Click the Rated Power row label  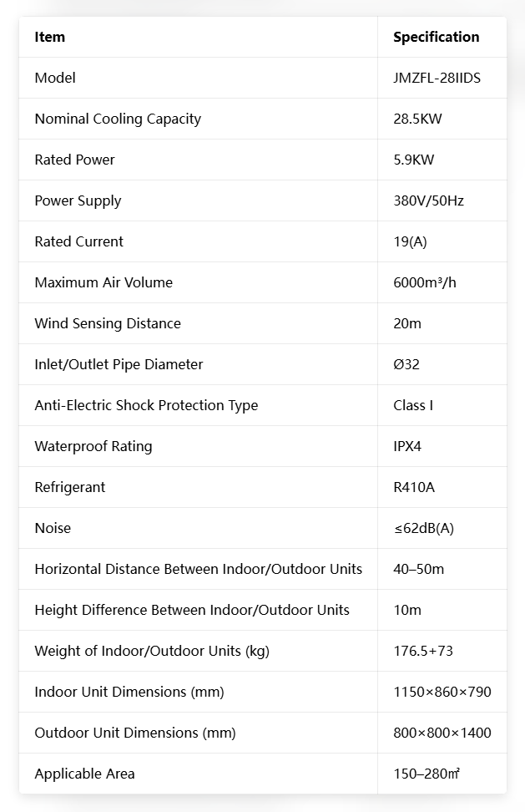click(74, 160)
